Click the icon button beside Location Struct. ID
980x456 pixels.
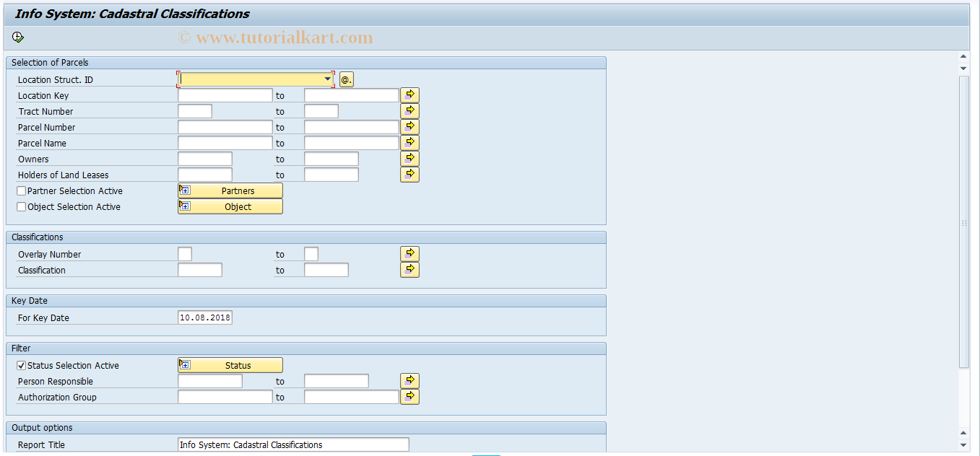(x=347, y=79)
